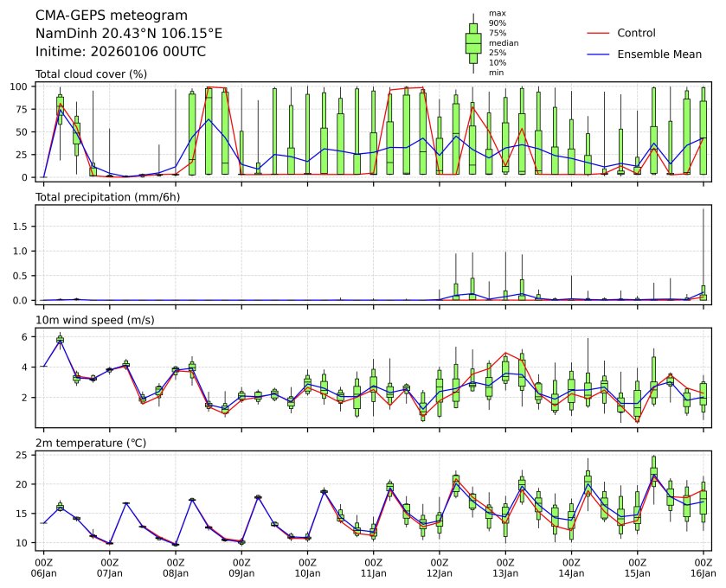This screenshot has width=726, height=588.
Task: Click the 00Z 11Jan x-axis tick label
Action: 373,568
